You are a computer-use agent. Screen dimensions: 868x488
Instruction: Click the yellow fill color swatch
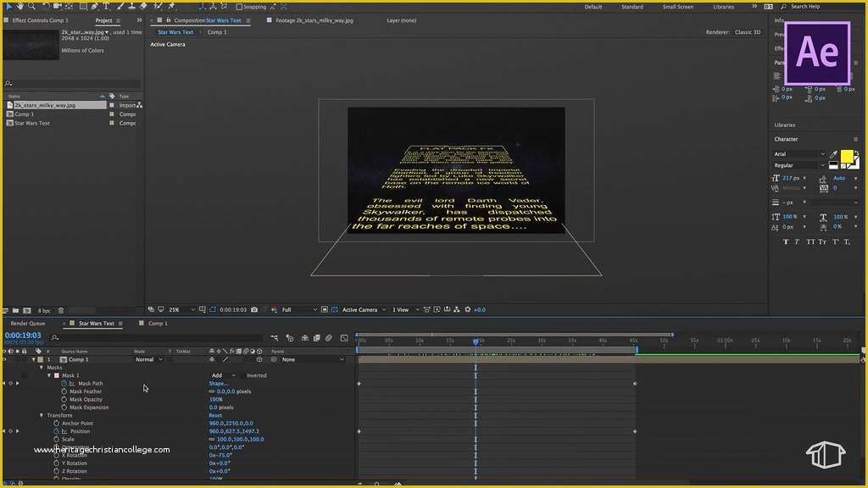coord(847,157)
